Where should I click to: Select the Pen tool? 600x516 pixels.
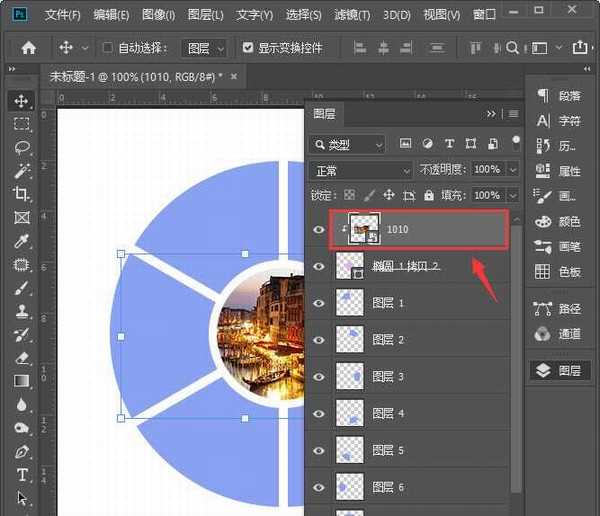pos(21,451)
